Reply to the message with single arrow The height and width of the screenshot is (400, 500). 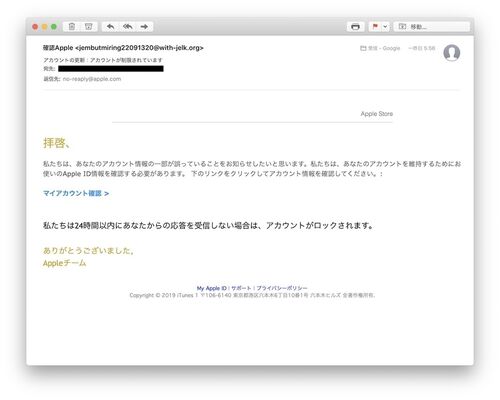pos(111,27)
